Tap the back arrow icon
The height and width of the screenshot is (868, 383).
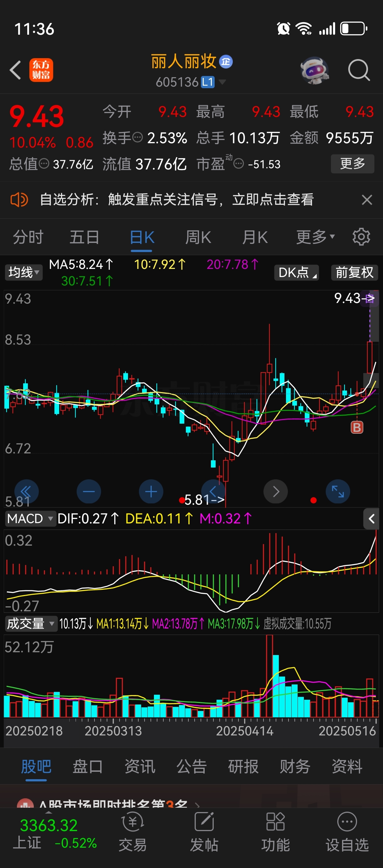pos(16,70)
